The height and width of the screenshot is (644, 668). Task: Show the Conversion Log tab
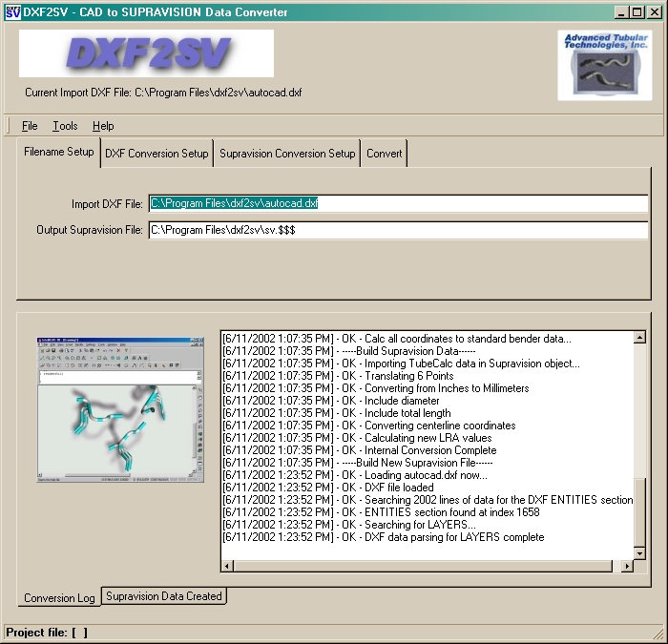[59, 598]
